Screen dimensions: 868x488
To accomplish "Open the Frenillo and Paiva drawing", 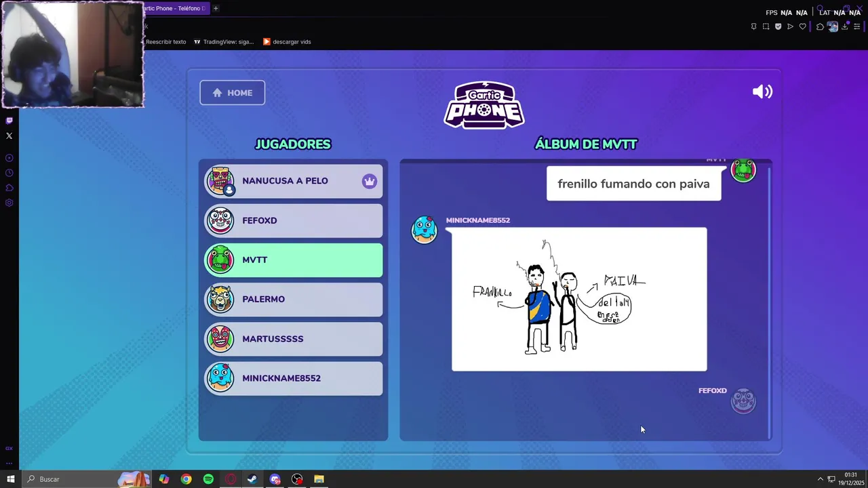I will [x=579, y=299].
